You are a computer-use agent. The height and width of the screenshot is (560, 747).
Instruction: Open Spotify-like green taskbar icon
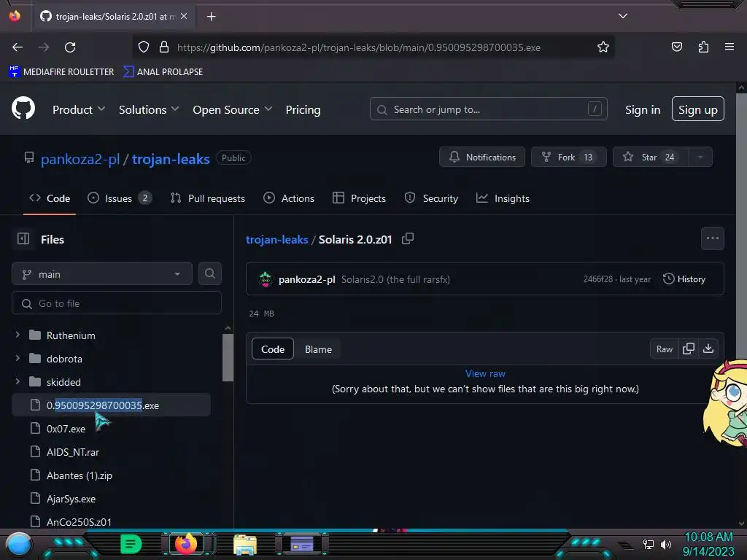point(131,544)
